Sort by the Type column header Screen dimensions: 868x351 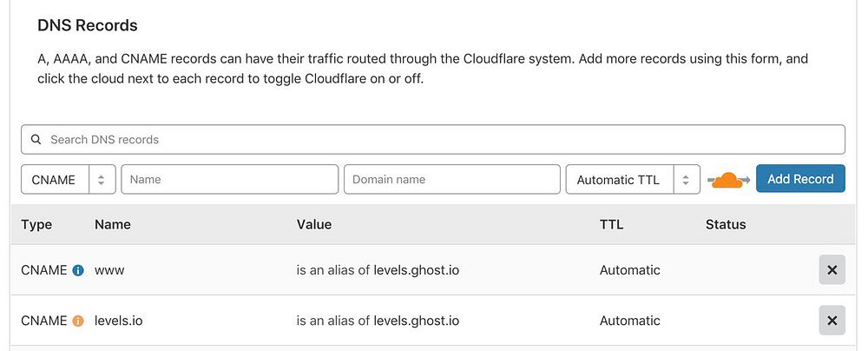click(36, 224)
